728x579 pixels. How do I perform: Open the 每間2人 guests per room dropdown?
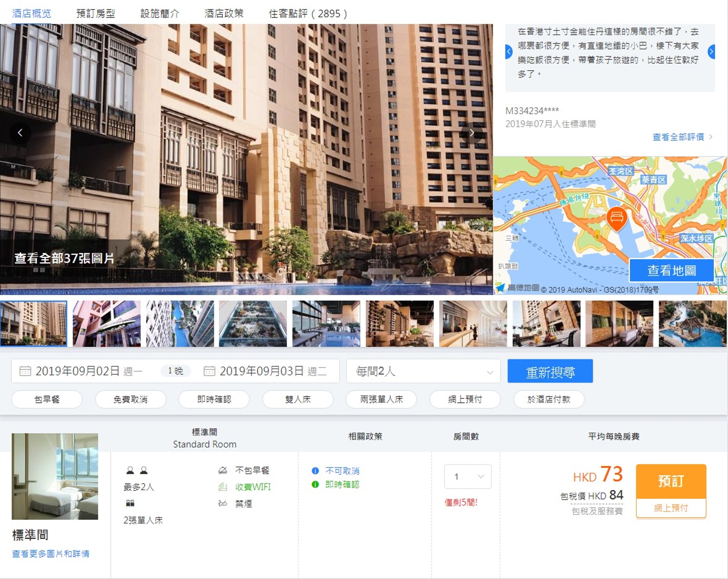(423, 371)
